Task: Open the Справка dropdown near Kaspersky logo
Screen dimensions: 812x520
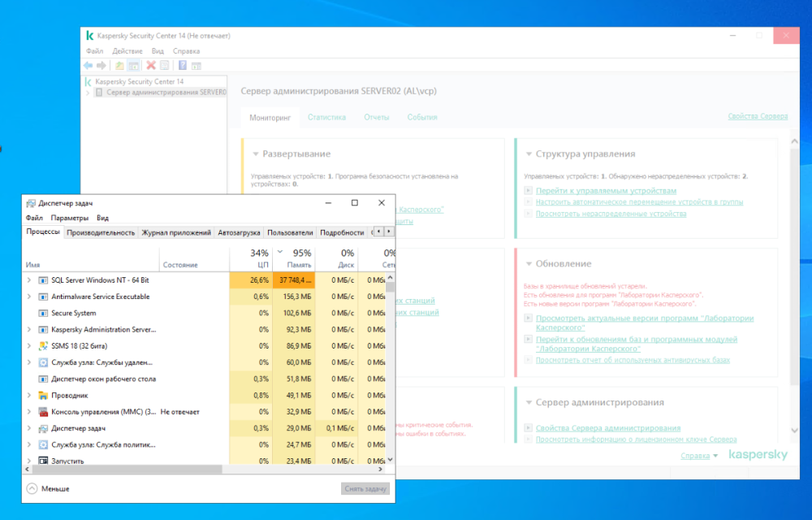Action: (699, 456)
